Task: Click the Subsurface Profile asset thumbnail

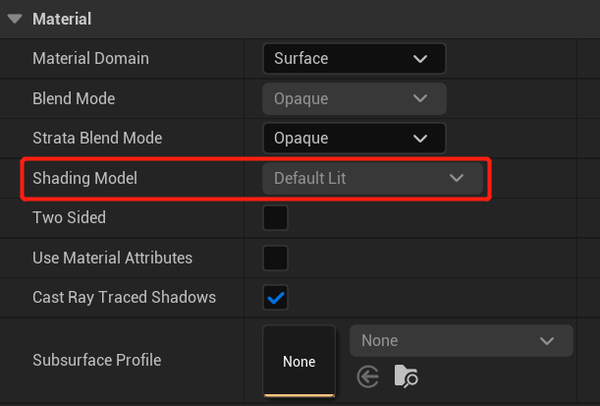Action: click(x=299, y=361)
